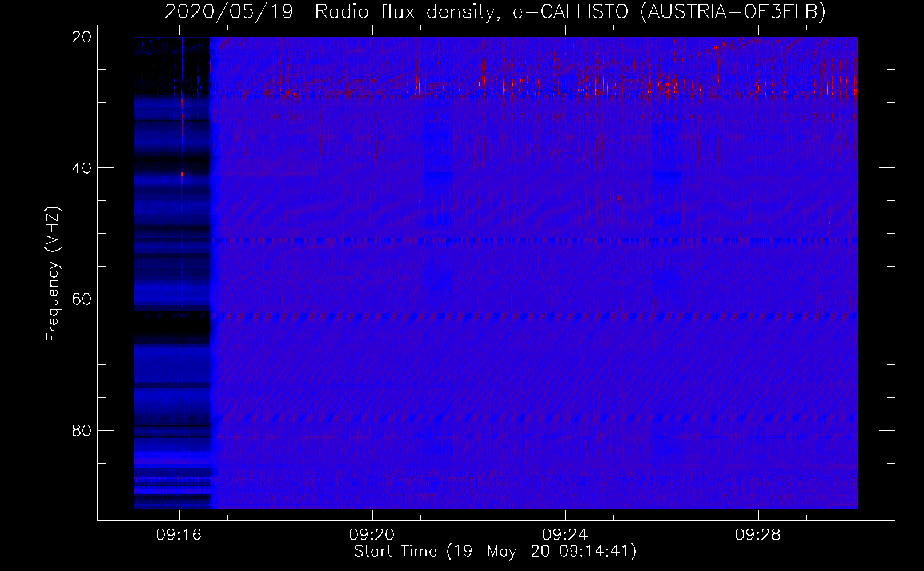Click the 40 frequency tick label

82,168
